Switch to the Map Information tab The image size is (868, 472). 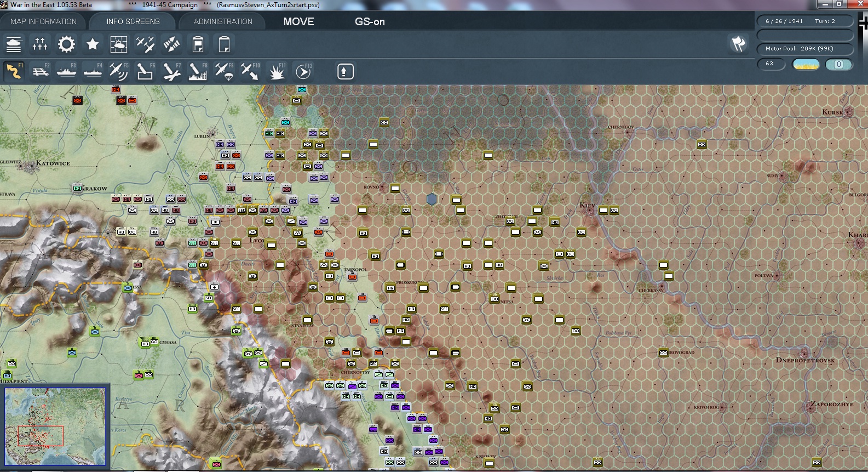click(43, 21)
